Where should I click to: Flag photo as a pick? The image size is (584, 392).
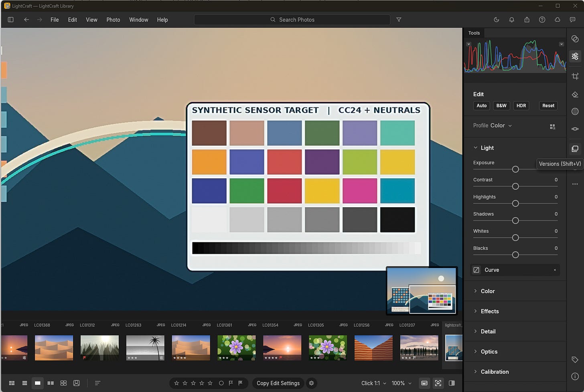pyautogui.click(x=231, y=383)
